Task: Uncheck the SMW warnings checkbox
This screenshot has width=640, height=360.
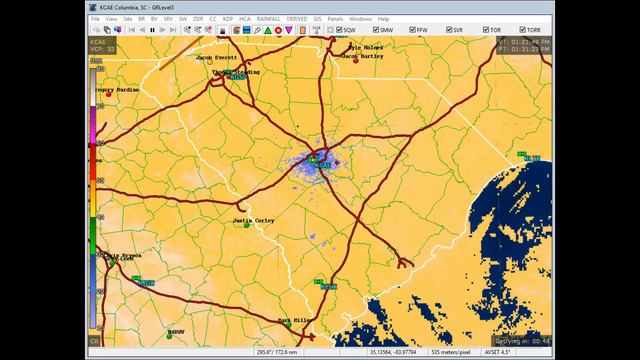Action: coord(376,30)
